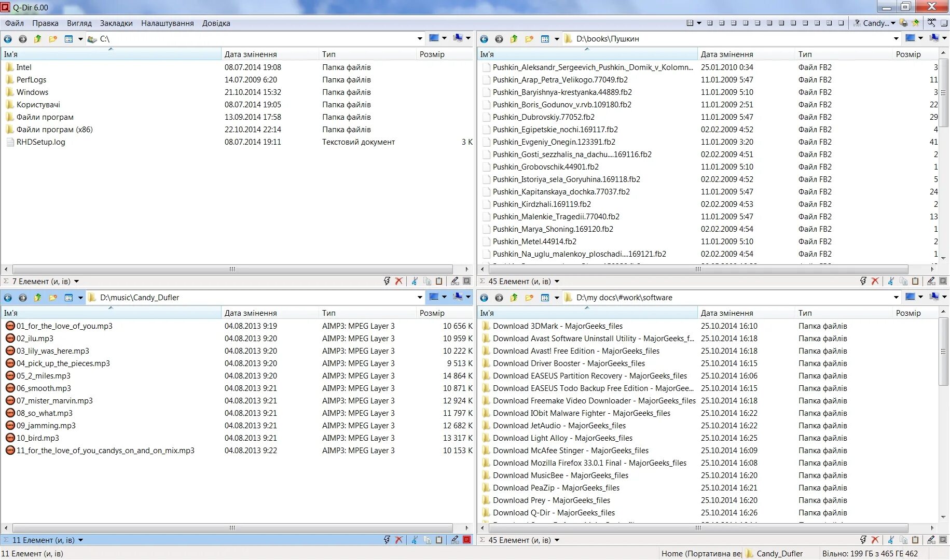
Task: Select the Windows folder
Action: click(x=32, y=92)
